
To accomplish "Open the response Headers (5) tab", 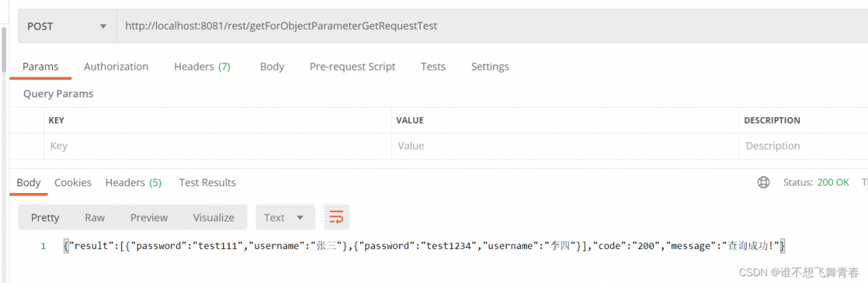I will coord(133,182).
